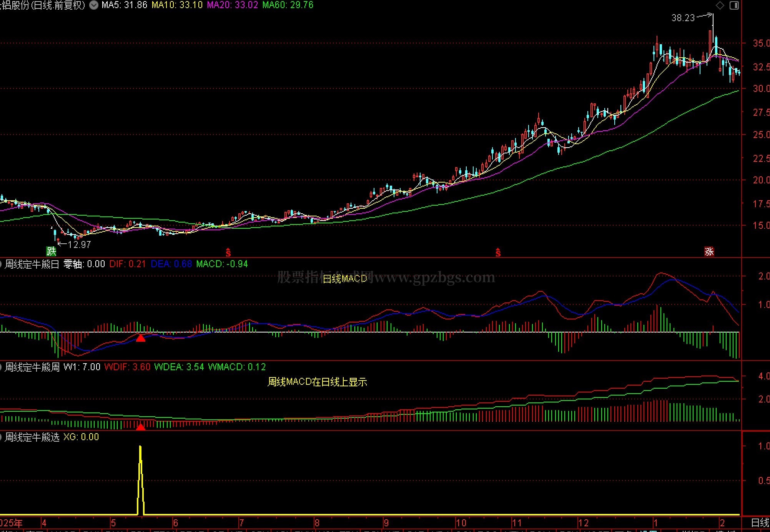Jump to month 7 on the time axis
Image resolution: width=770 pixels, height=532 pixels.
(x=241, y=523)
